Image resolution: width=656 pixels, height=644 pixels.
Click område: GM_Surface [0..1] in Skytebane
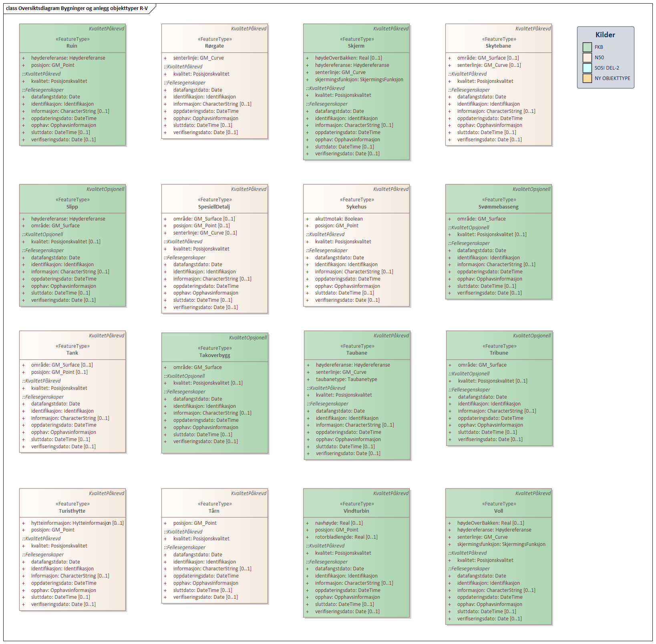(x=488, y=58)
